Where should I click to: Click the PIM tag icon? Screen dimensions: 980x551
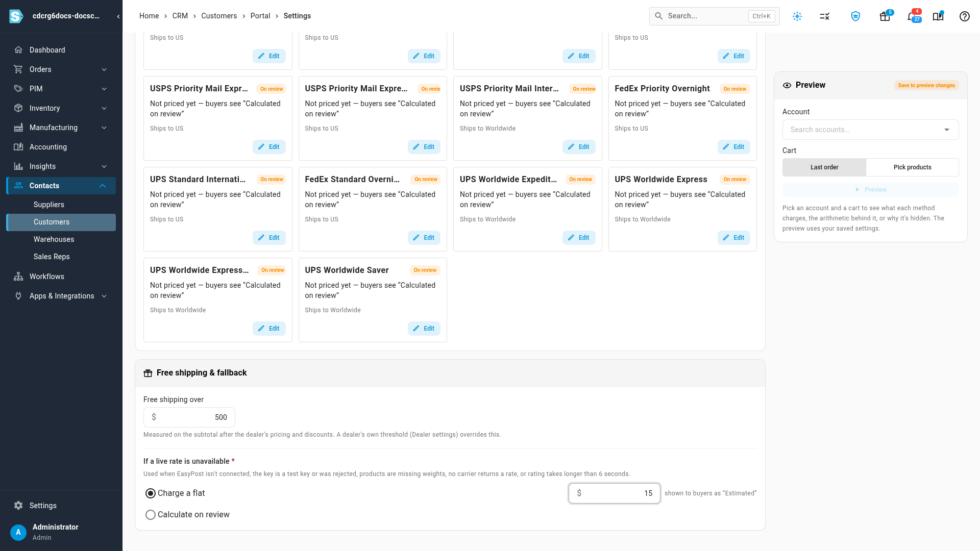pos(18,89)
